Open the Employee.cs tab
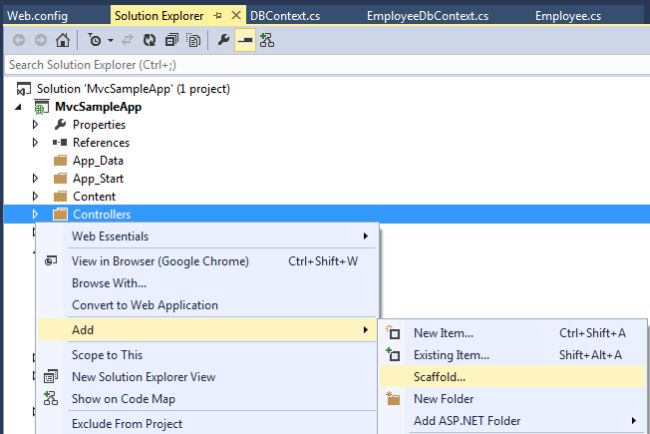 click(568, 16)
